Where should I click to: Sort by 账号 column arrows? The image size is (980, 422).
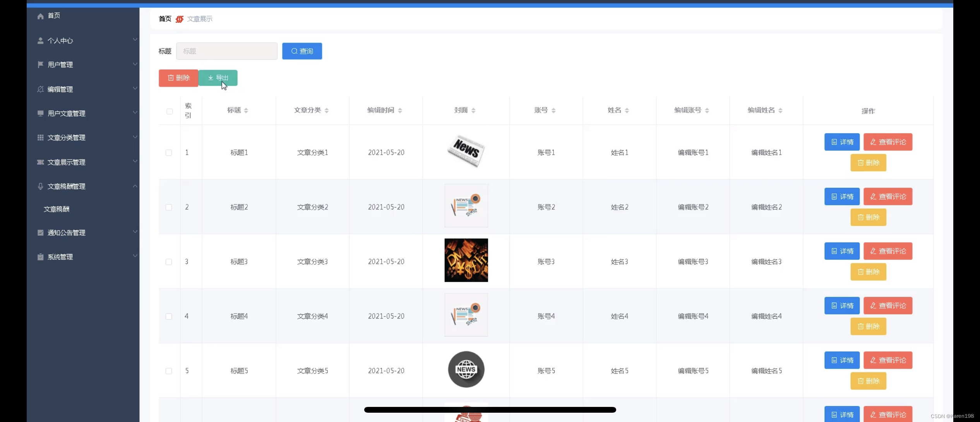point(553,111)
